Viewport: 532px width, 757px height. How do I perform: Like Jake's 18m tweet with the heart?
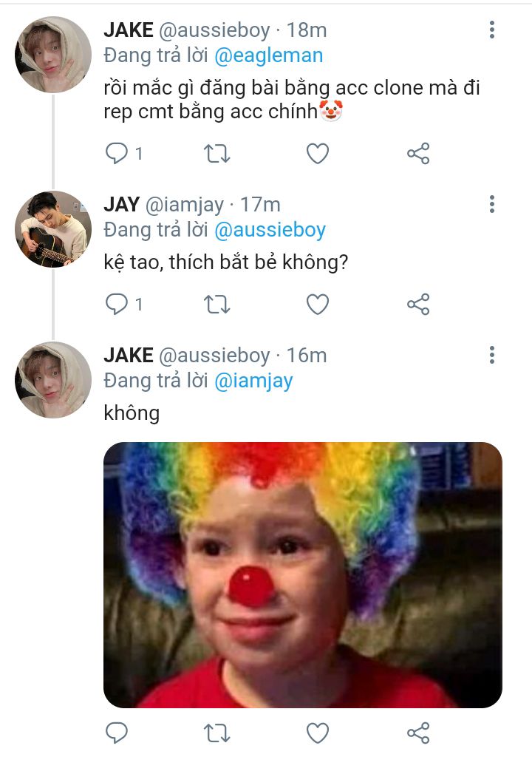coord(318,154)
